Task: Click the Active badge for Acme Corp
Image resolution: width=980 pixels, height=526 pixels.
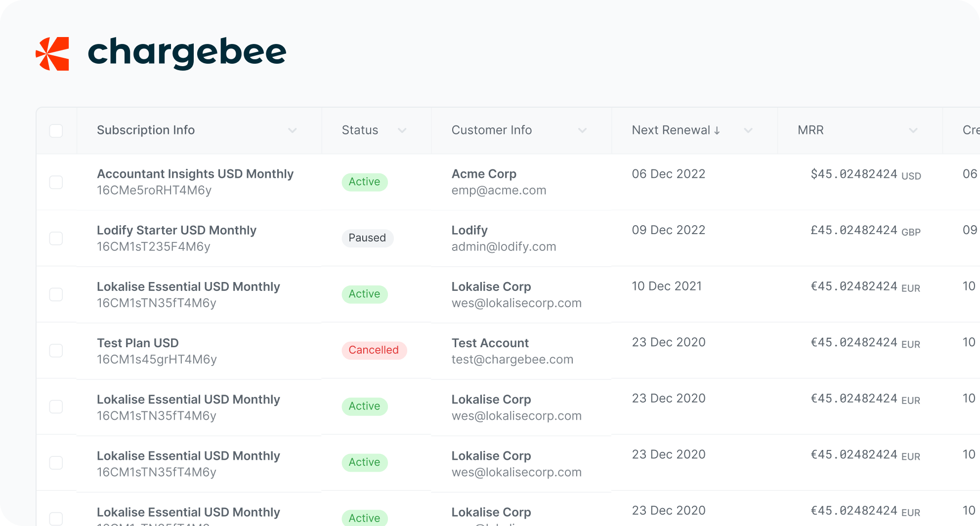Action: click(x=365, y=182)
